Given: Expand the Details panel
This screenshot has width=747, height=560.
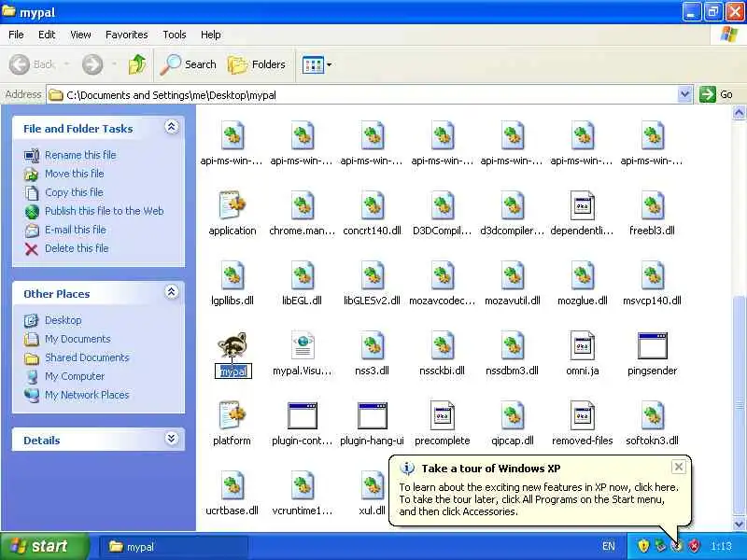Looking at the screenshot, I should pyautogui.click(x=172, y=439).
